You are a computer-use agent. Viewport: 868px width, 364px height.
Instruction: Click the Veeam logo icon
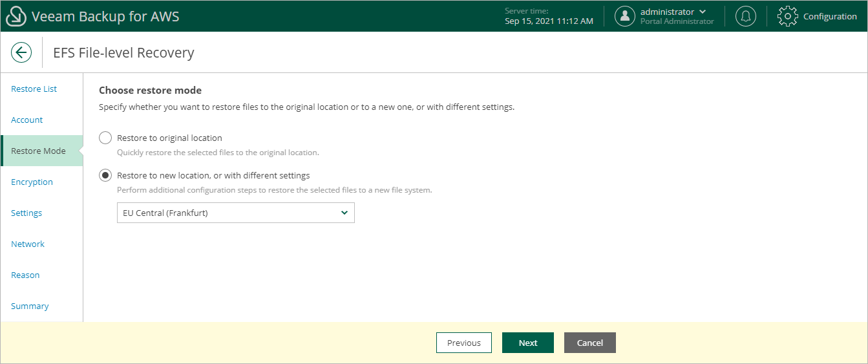click(16, 16)
